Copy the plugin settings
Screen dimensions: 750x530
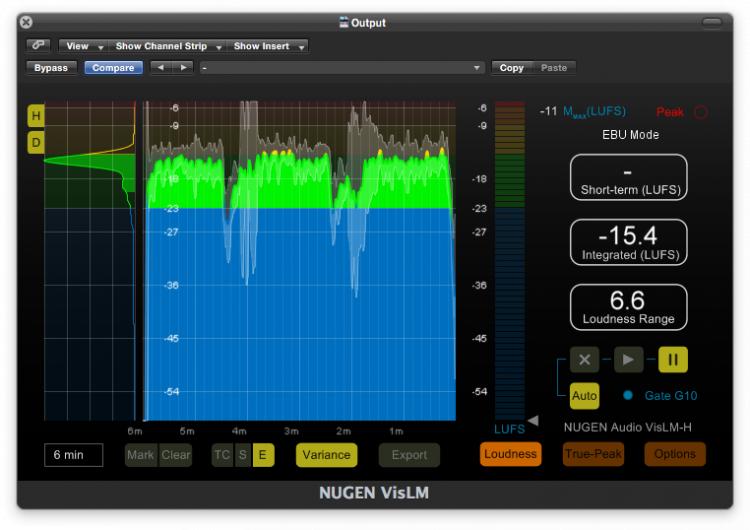511,68
